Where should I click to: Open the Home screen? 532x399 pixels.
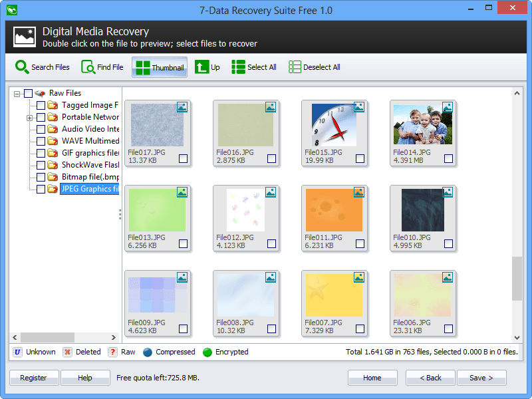(x=372, y=377)
